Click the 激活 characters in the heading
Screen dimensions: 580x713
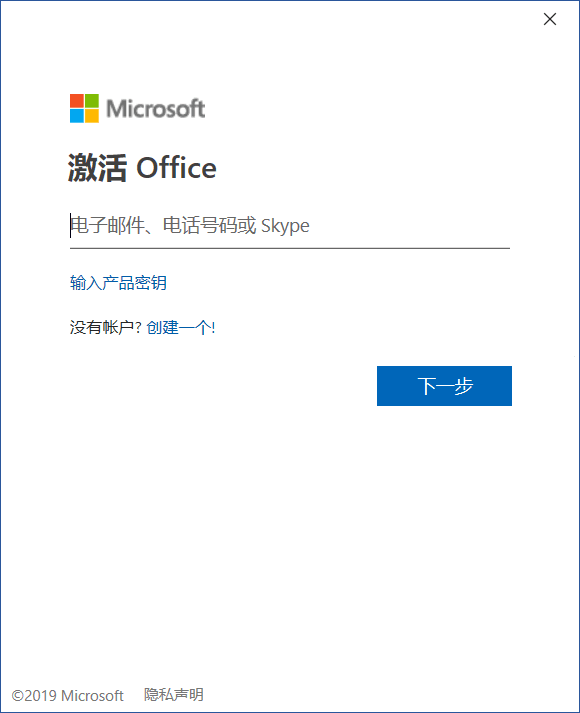click(97, 168)
